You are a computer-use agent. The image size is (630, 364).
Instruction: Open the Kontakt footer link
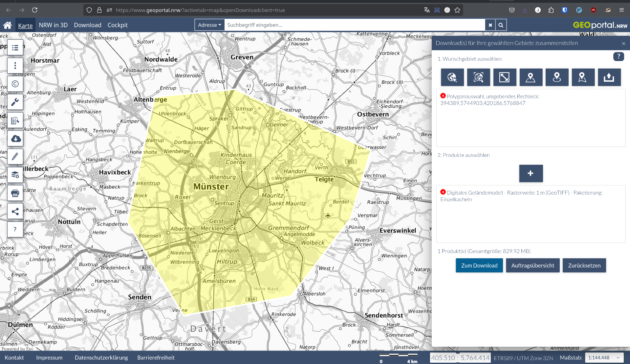(14, 358)
